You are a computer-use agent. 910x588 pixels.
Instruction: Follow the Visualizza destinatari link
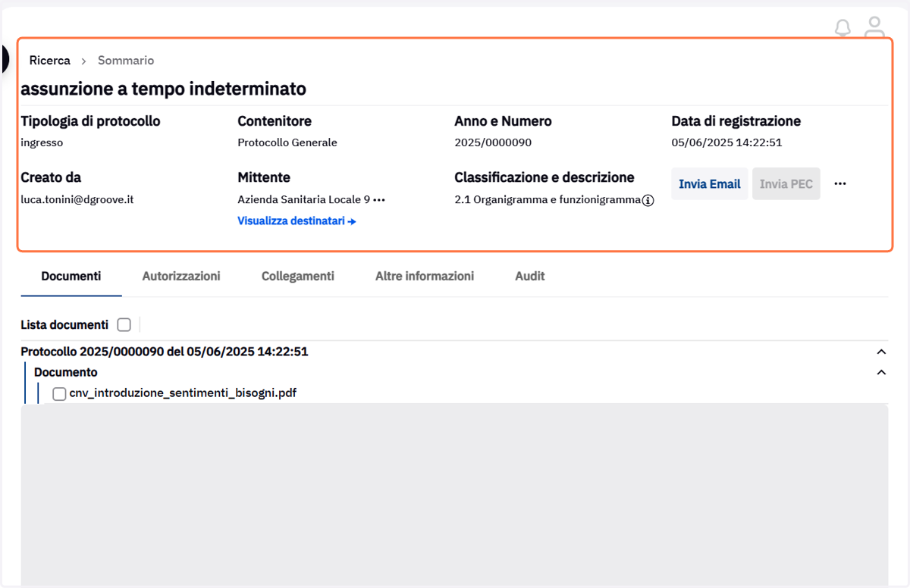tap(297, 221)
